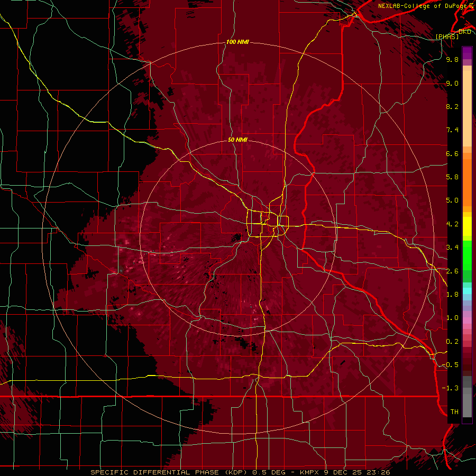Click the purple top band of the color bar
476x476 pixels.
(467, 53)
